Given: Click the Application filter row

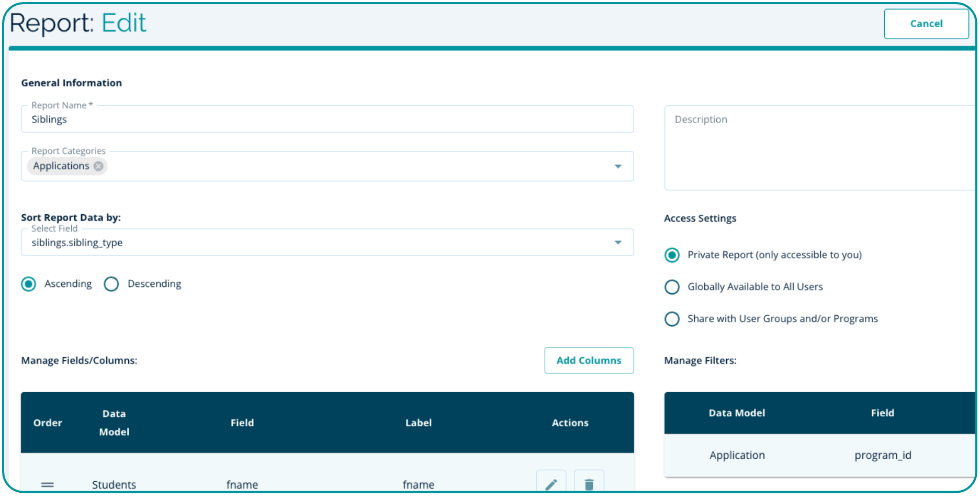Looking at the screenshot, I should (737, 455).
